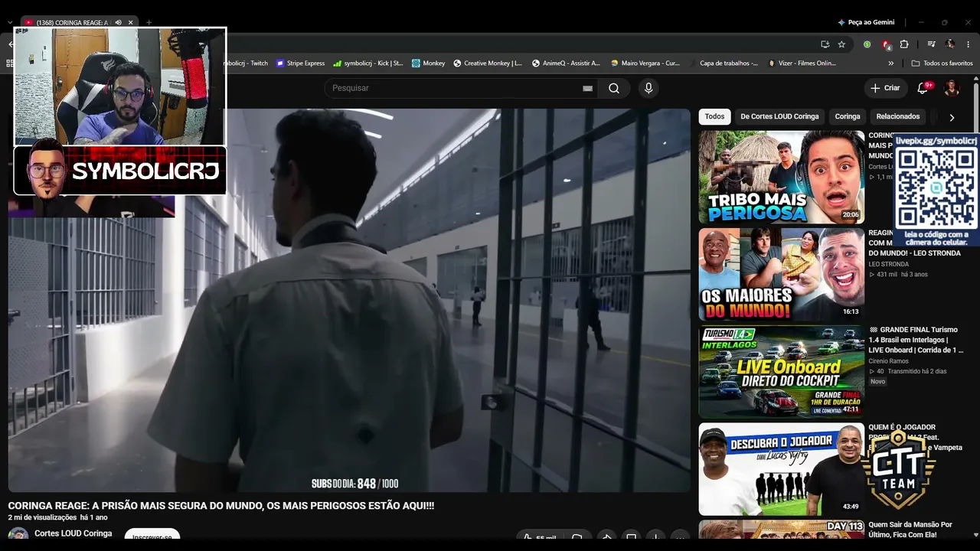The height and width of the screenshot is (551, 980).
Task: Open the AnimeQ - Assistir bookmark
Action: coord(566,64)
